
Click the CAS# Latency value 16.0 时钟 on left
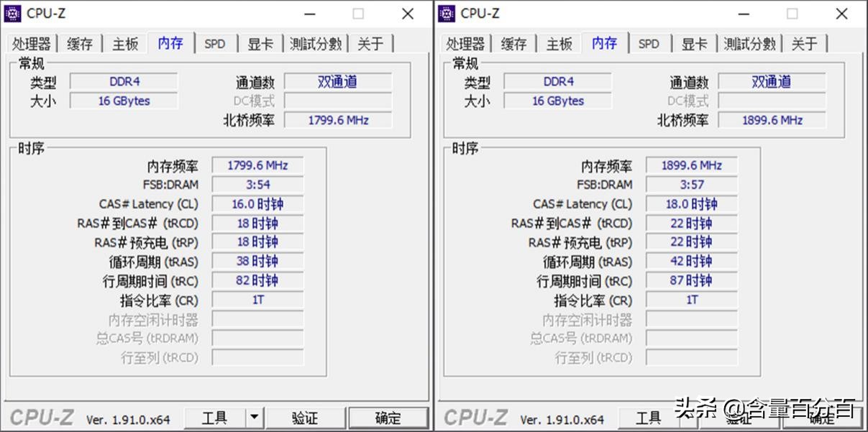(257, 203)
